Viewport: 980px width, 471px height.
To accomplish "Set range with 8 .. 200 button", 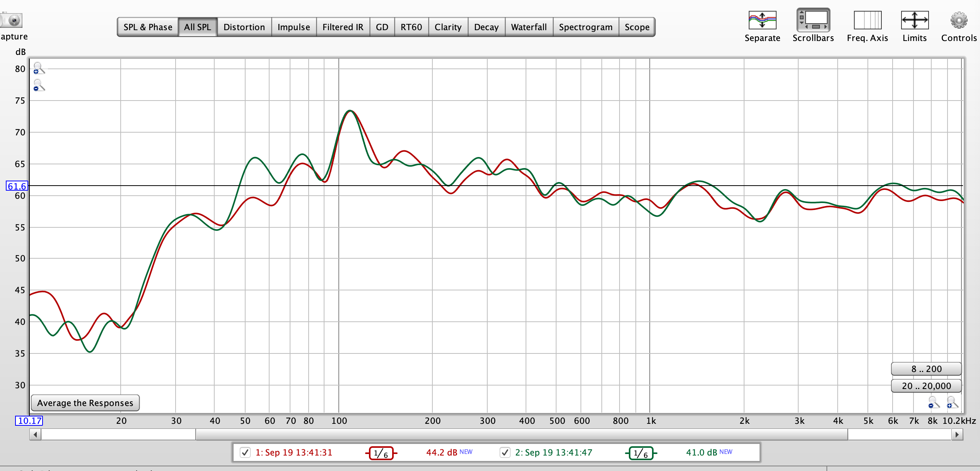I will tap(926, 369).
